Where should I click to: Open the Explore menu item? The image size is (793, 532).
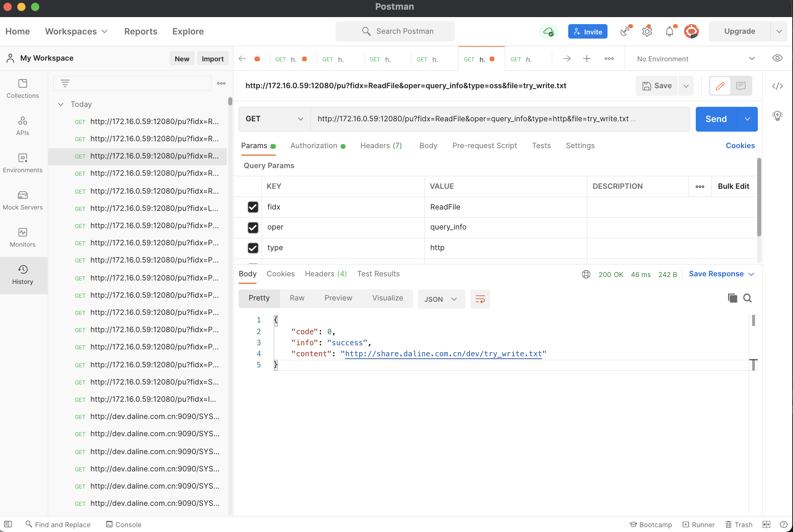pyautogui.click(x=188, y=31)
